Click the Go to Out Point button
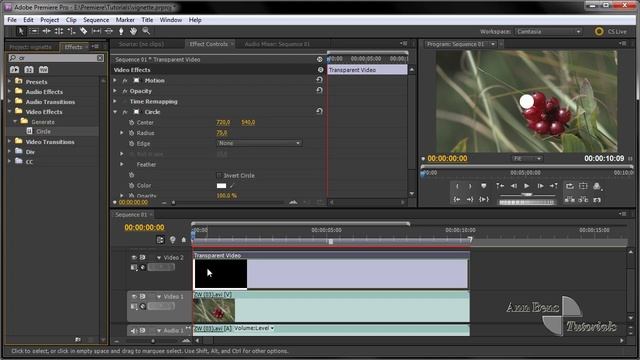The image size is (640, 360). [470, 200]
